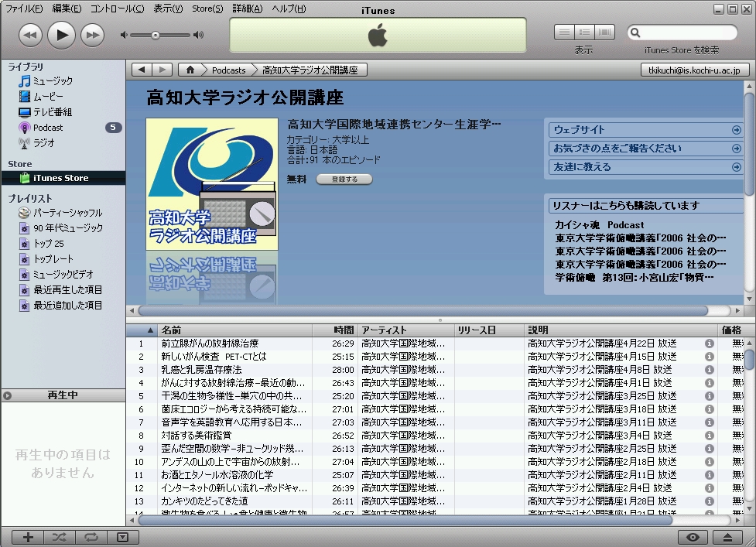
Task: Go to the iTunes Store home page
Action: tap(190, 70)
